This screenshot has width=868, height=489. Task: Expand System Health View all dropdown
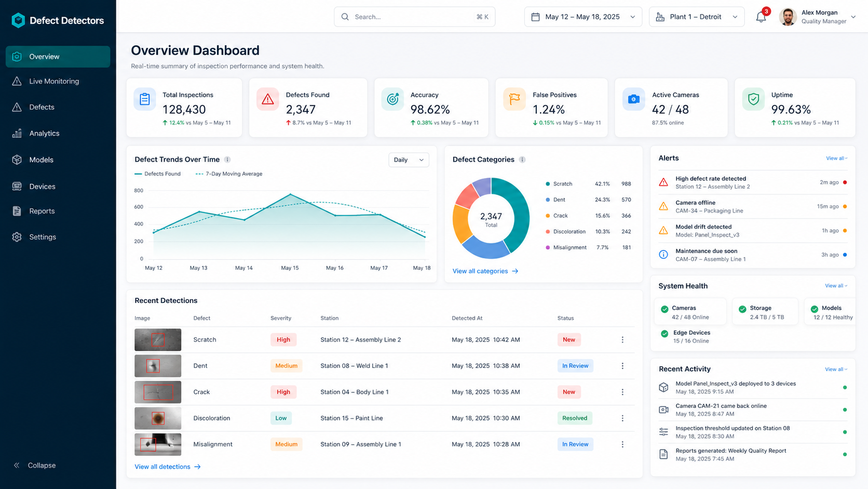(836, 286)
